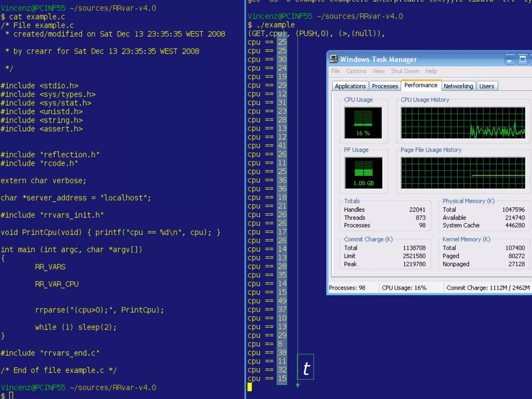Viewport: 532px width, 399px height.
Task: Click the CPU Usage: 16% status bar field
Action: (404, 288)
